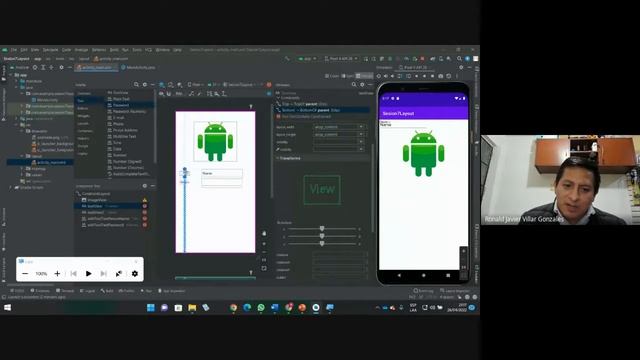
Task: Click Component Tree settings gear
Action: click(x=144, y=186)
